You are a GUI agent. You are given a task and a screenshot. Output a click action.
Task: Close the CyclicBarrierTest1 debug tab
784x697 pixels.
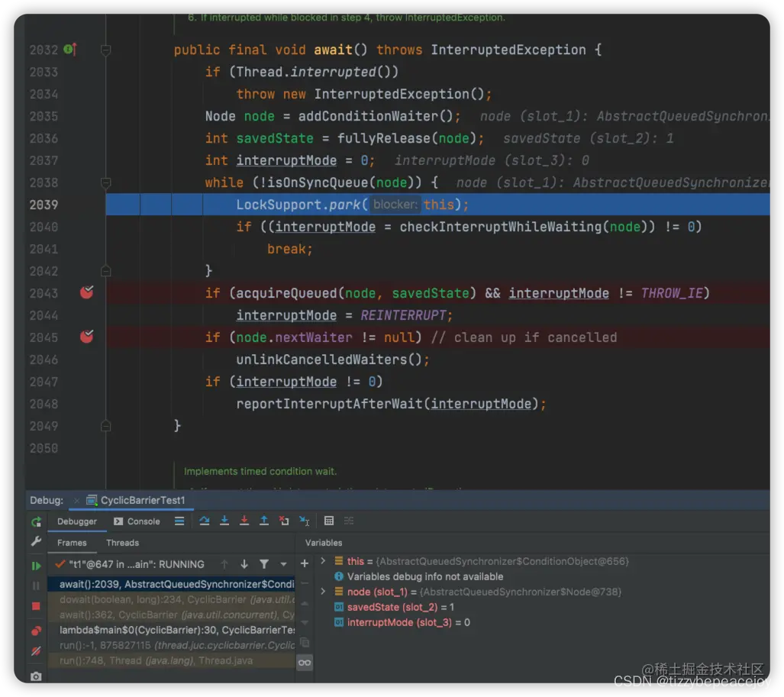tap(76, 500)
